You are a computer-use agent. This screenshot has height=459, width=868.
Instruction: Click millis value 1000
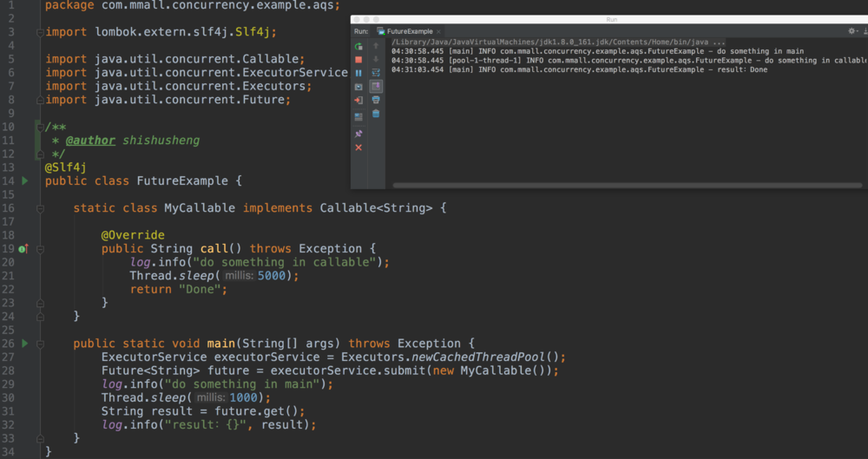coord(244,398)
